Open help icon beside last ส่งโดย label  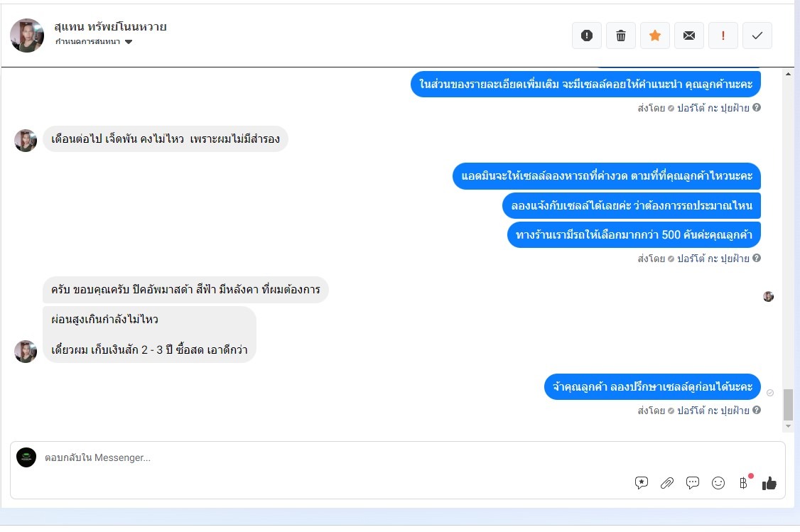(757, 410)
